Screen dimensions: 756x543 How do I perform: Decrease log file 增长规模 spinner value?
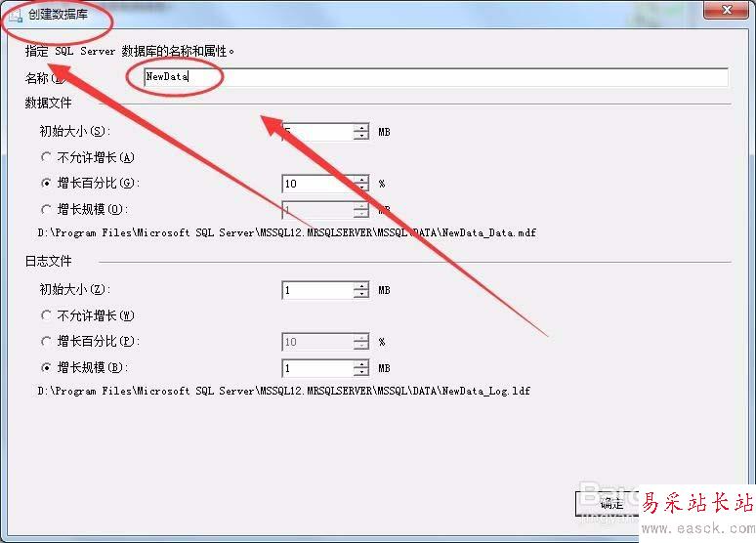360,372
